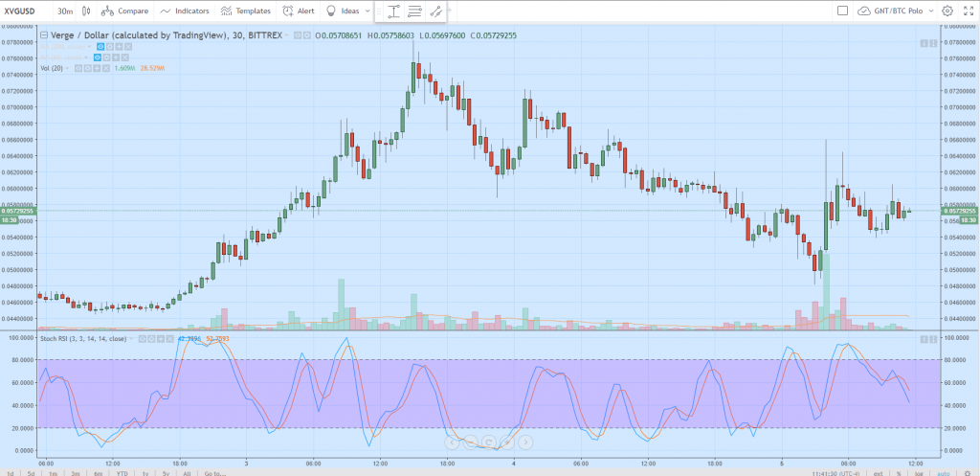Create a new Alert

[300, 11]
